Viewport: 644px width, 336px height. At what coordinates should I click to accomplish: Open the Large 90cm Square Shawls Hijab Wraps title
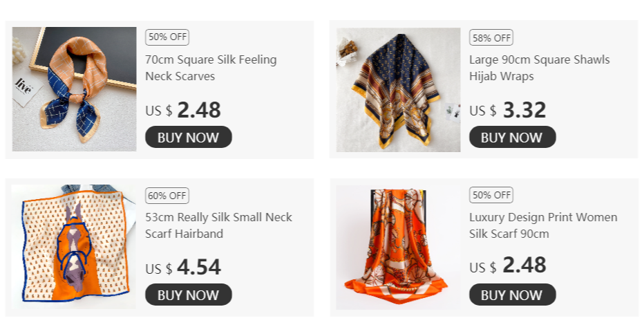tap(539, 68)
